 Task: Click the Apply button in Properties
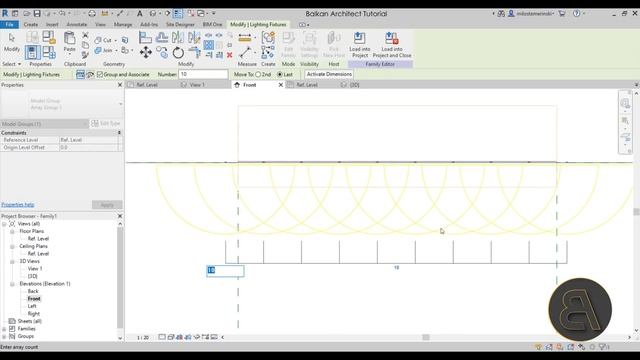107,205
